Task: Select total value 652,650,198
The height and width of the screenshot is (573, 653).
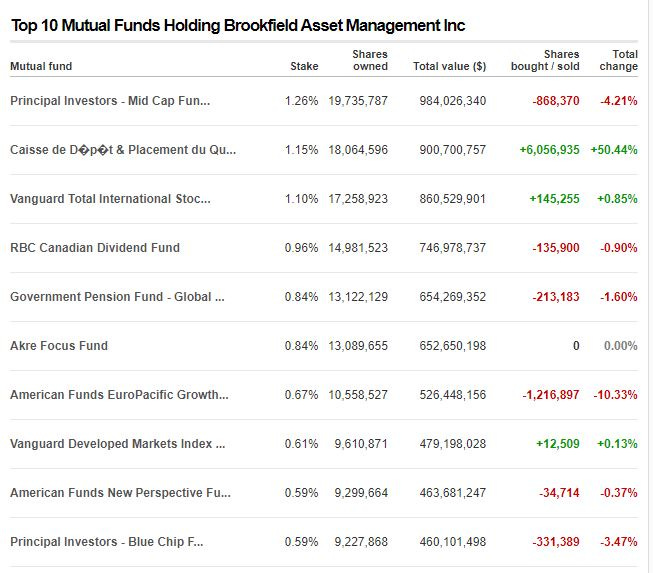Action: 453,346
